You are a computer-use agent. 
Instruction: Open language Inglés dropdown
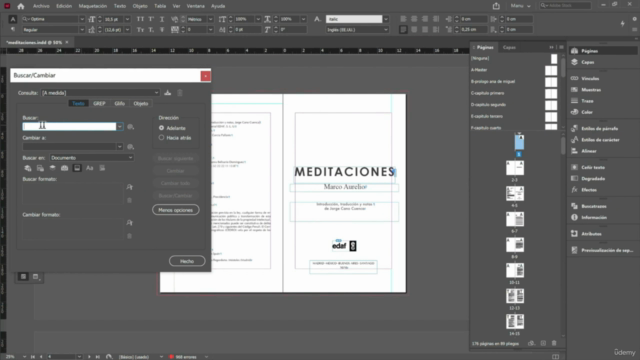pos(386,30)
